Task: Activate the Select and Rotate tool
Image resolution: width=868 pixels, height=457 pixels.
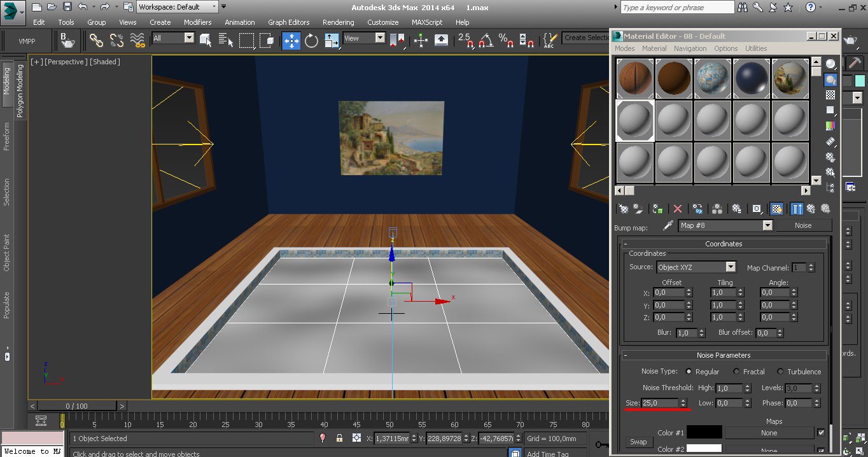Action: (311, 41)
